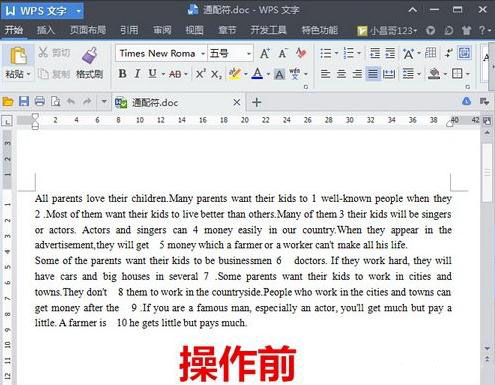This screenshot has height=385, width=495.
Task: Toggle Bold formatting
Action: pos(122,74)
